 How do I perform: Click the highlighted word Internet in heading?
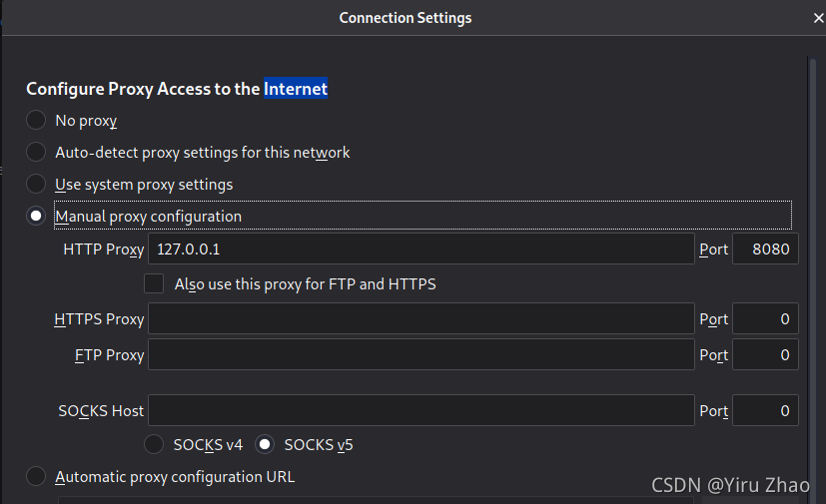[x=296, y=89]
